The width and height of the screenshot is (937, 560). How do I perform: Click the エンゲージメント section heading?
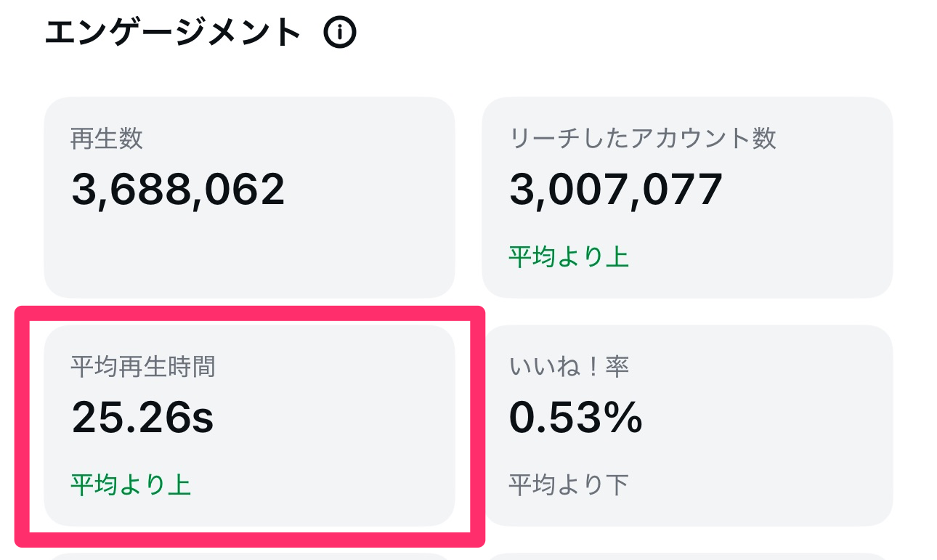point(173,33)
